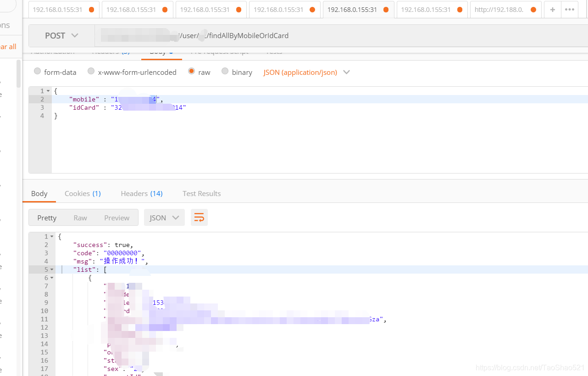Screen dimensions: 588x376
Task: Switch response view to Pretty
Action: click(x=47, y=218)
